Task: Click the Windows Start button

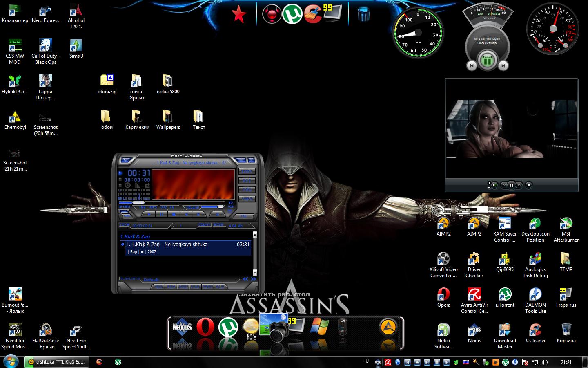Action: coord(11,362)
